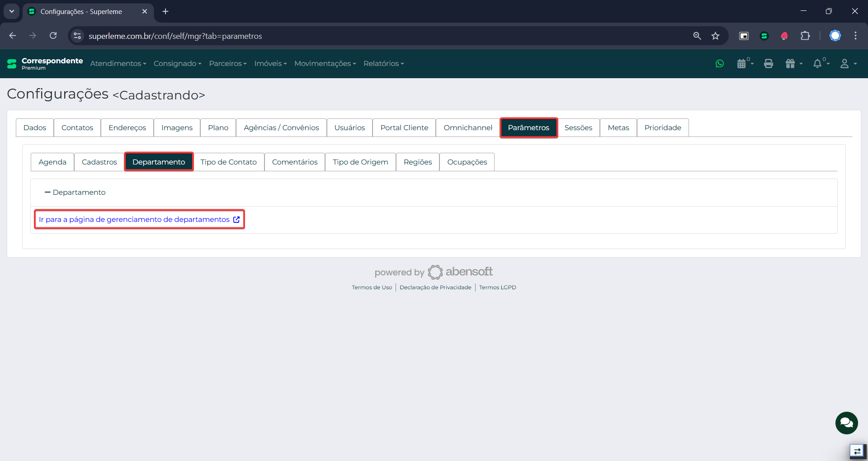
Task: Expand the Consignado dropdown menu
Action: [177, 64]
